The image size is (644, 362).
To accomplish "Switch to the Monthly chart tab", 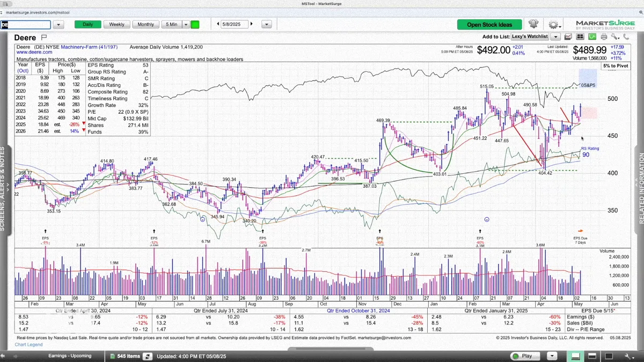I will point(146,24).
